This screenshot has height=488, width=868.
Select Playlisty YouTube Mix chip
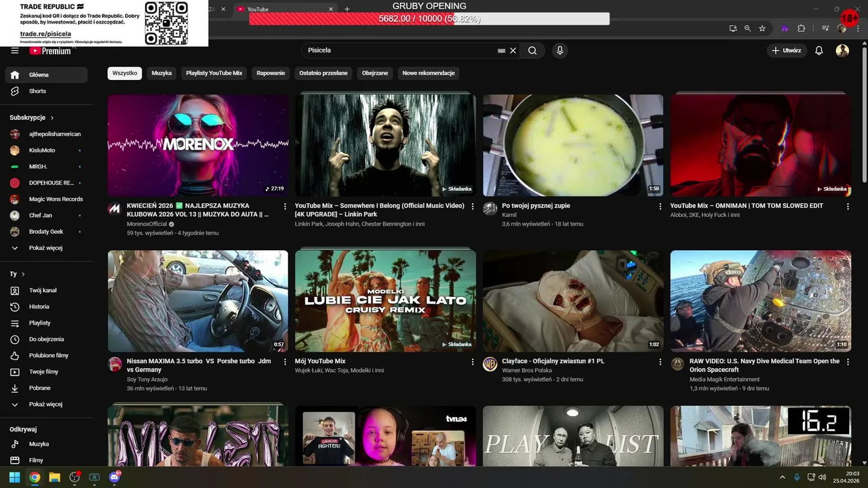[x=214, y=73]
